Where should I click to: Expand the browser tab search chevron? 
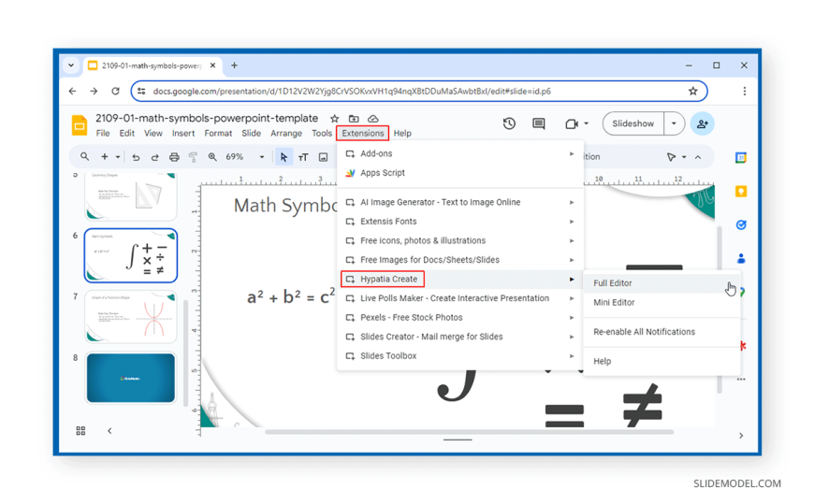pos(71,65)
